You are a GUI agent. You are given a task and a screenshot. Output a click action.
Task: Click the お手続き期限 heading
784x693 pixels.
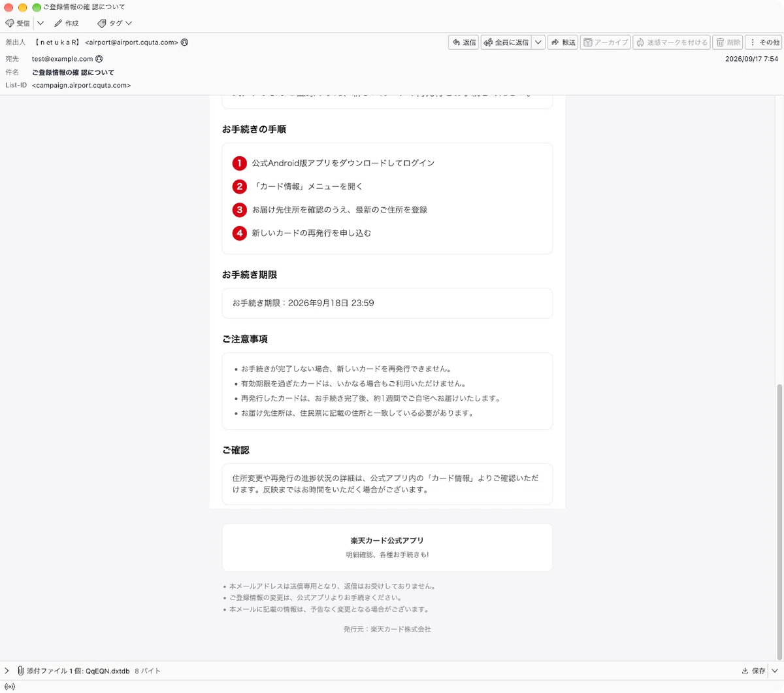coord(250,275)
